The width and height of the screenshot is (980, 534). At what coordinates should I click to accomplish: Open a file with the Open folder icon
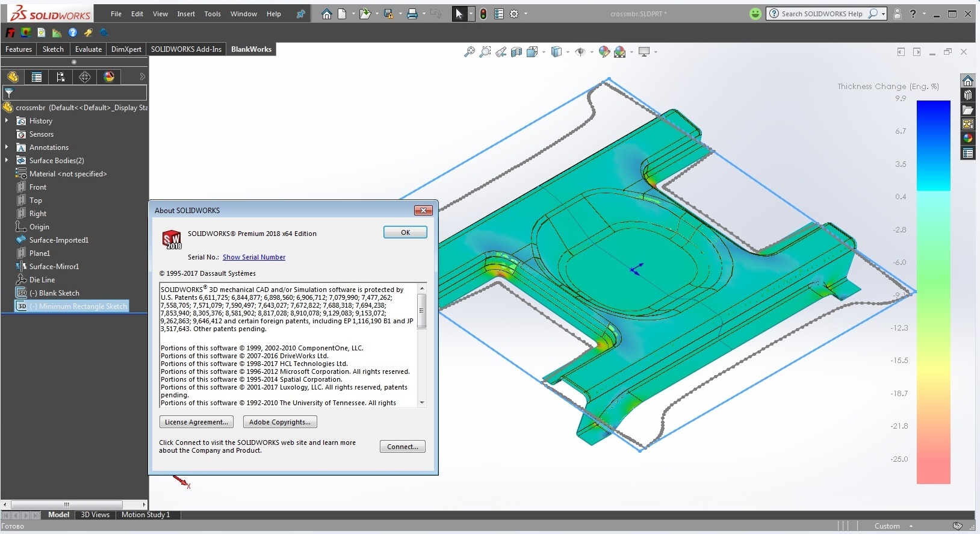(365, 14)
